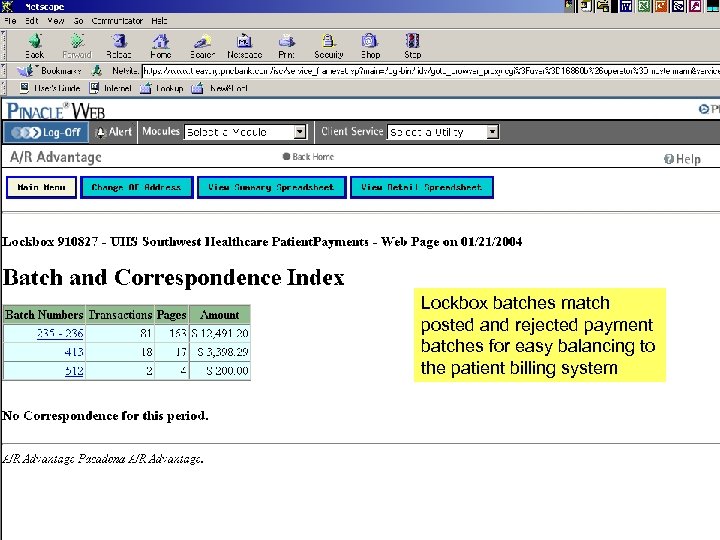This screenshot has height=540, width=720.
Task: Click the Netscape window title icon
Action: [7, 6]
